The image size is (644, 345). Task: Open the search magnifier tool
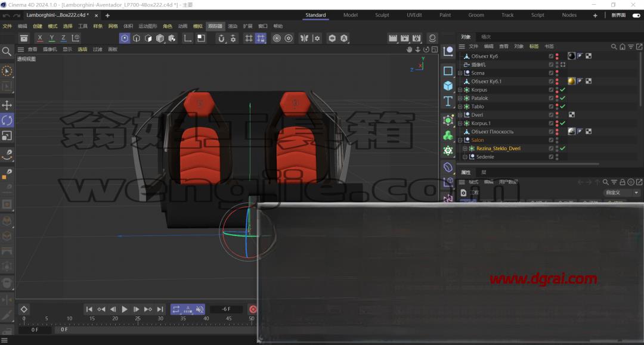pyautogui.click(x=7, y=51)
